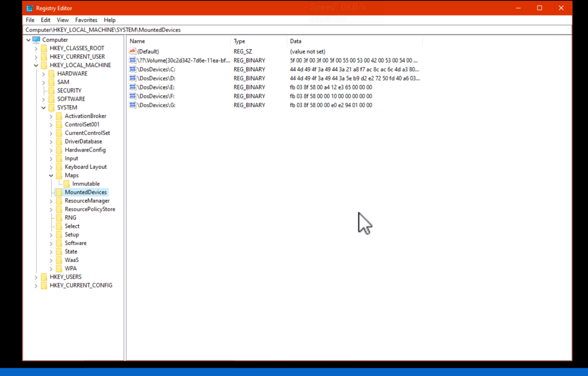Expand the HKEY_USERS tree node
588x376 pixels.
coord(36,277)
